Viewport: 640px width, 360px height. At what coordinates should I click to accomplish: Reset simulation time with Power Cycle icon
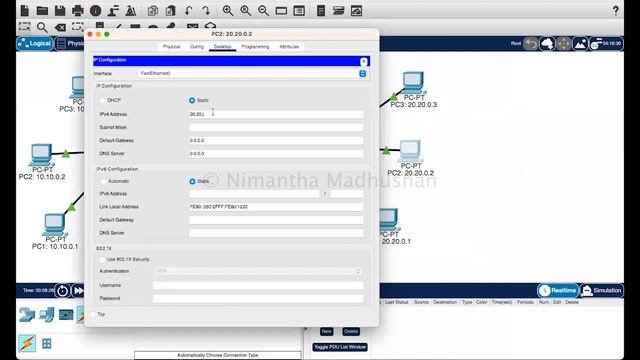coord(62,291)
